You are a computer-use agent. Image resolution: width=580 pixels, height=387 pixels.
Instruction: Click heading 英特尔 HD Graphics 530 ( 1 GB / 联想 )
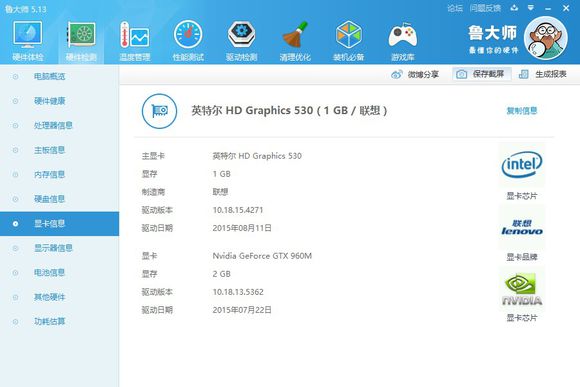pos(289,110)
